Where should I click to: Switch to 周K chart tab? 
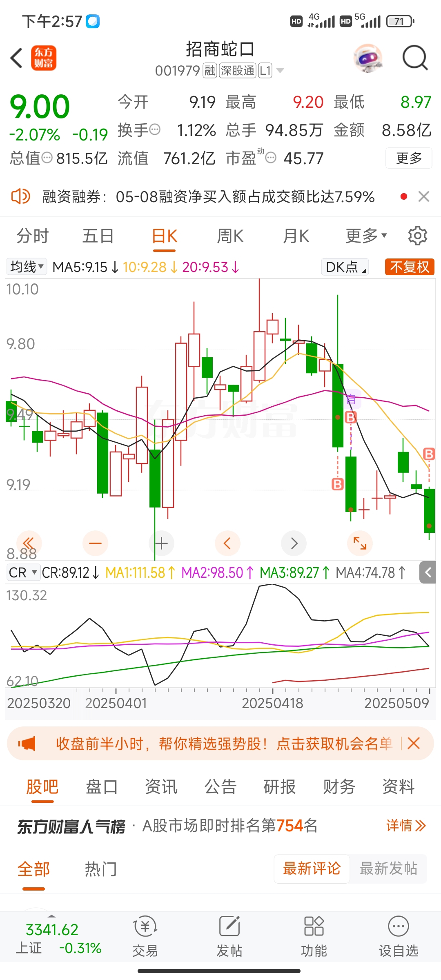click(x=230, y=236)
